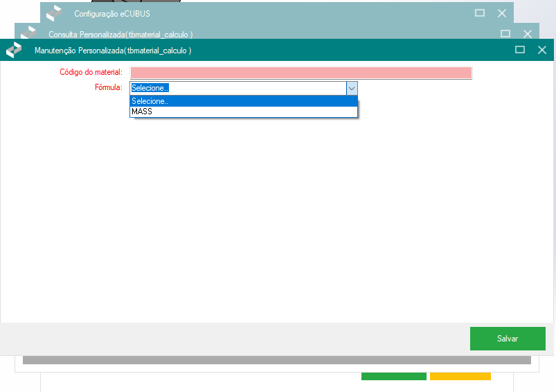The width and height of the screenshot is (556, 392).
Task: Select the Manutenção Personalizada title bar text
Action: [x=113, y=51]
